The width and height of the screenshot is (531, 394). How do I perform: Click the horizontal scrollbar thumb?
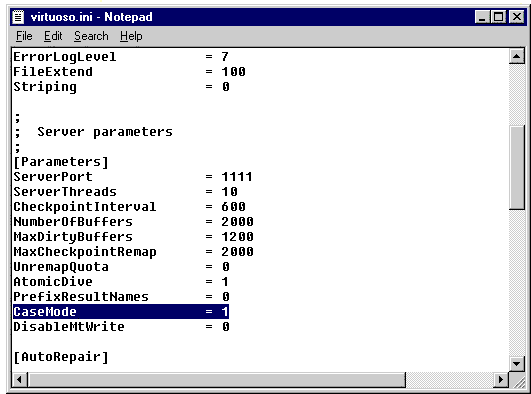[x=216, y=379]
